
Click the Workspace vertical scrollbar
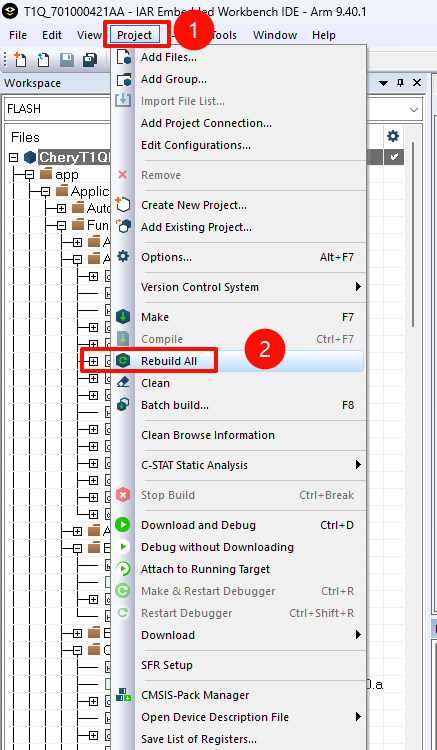(413, 234)
